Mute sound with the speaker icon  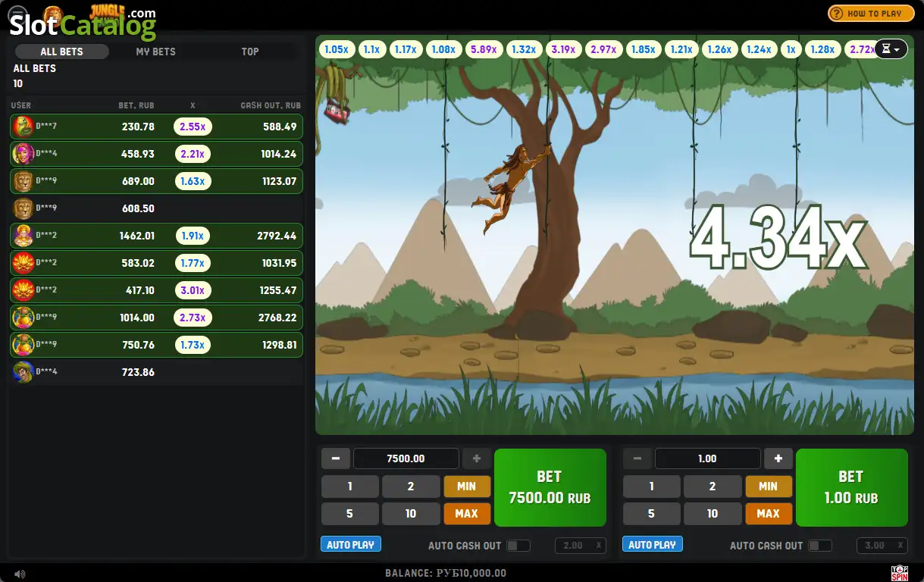tap(20, 574)
